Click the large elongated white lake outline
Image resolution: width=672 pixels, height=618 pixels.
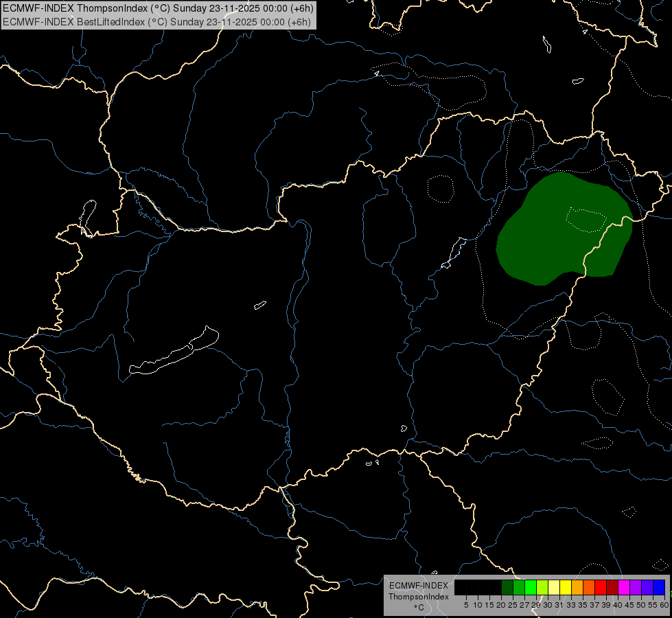(174, 350)
